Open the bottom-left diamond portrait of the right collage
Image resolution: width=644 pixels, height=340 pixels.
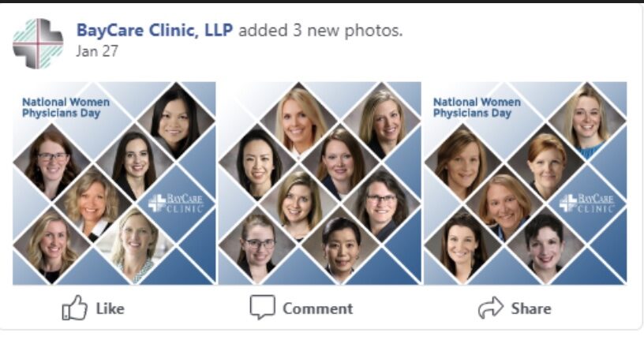pyautogui.click(x=463, y=245)
